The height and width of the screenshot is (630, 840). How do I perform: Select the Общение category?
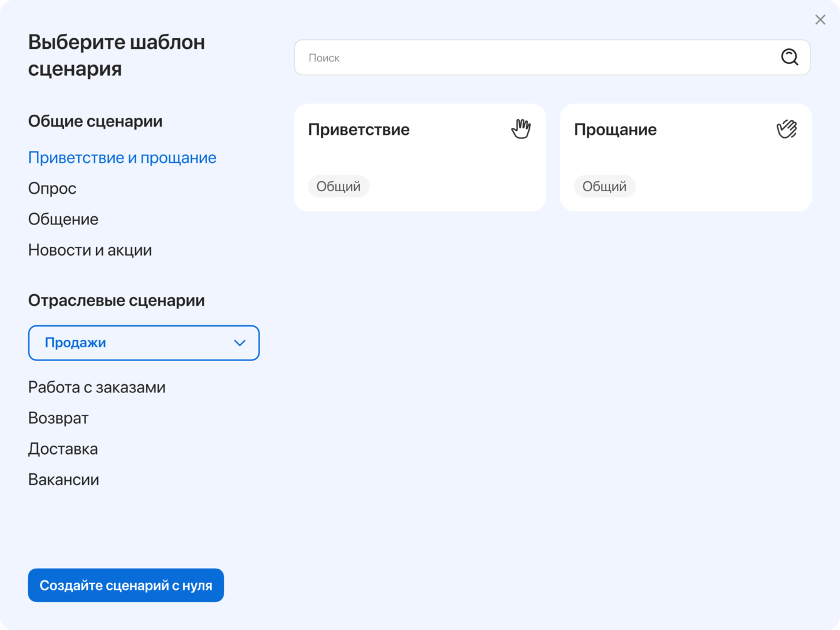point(63,219)
